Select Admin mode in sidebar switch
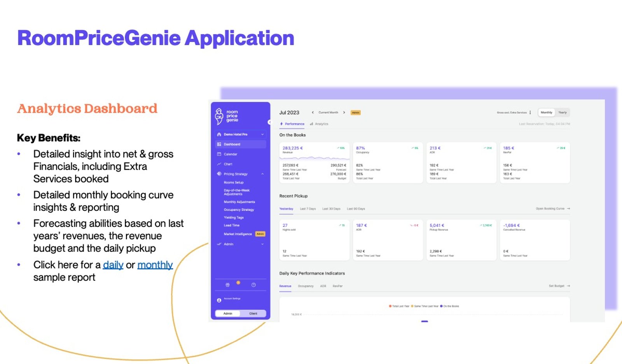622x364 pixels. [228, 313]
